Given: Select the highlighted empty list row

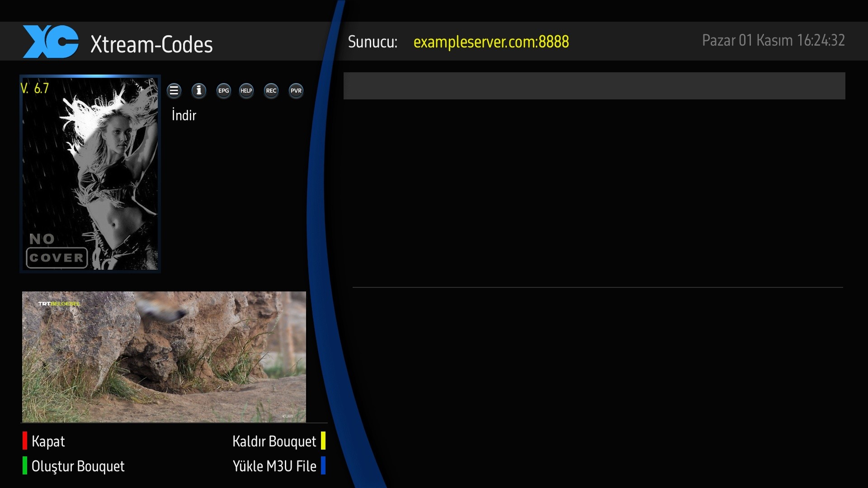Looking at the screenshot, I should [x=594, y=86].
